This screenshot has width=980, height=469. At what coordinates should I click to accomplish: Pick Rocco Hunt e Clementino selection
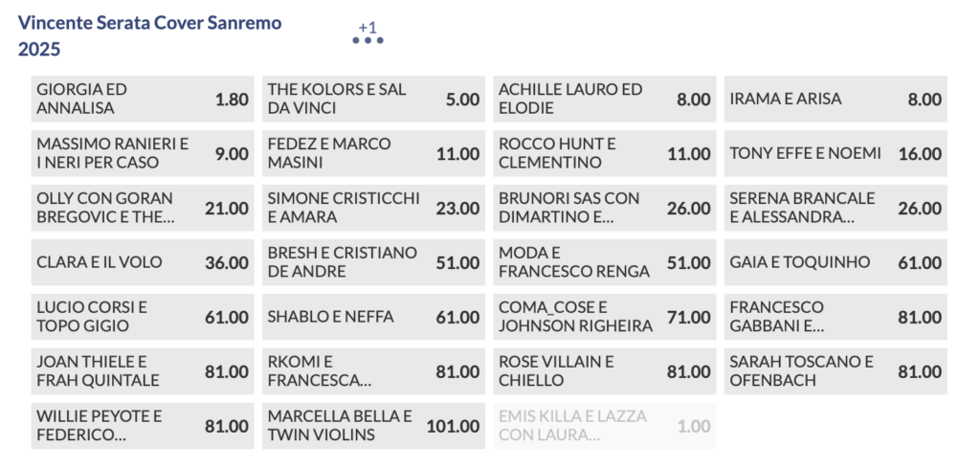click(x=605, y=153)
